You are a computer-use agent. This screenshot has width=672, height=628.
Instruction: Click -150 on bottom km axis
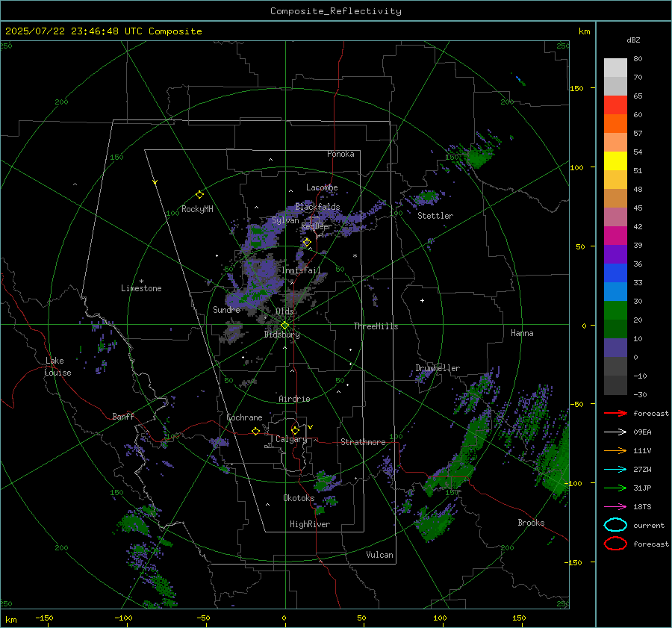pos(44,618)
